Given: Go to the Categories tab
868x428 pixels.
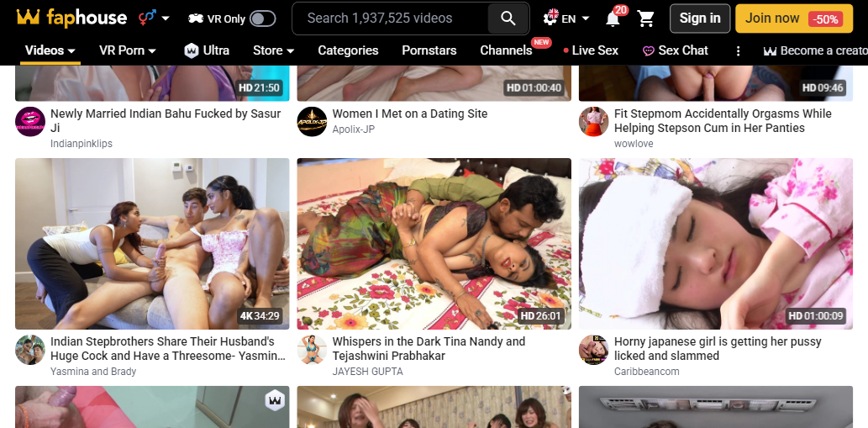Looking at the screenshot, I should pyautogui.click(x=348, y=50).
